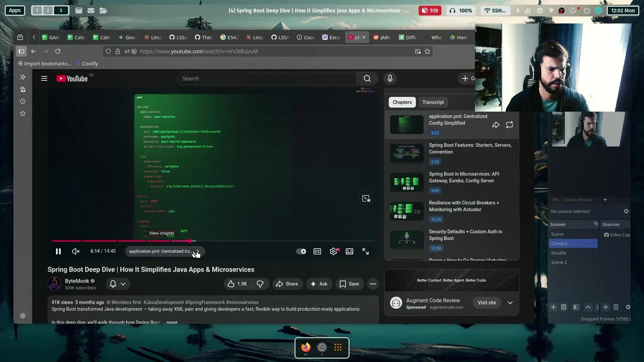Start voice search with the microphone
The height and width of the screenshot is (362, 644).
point(390,78)
